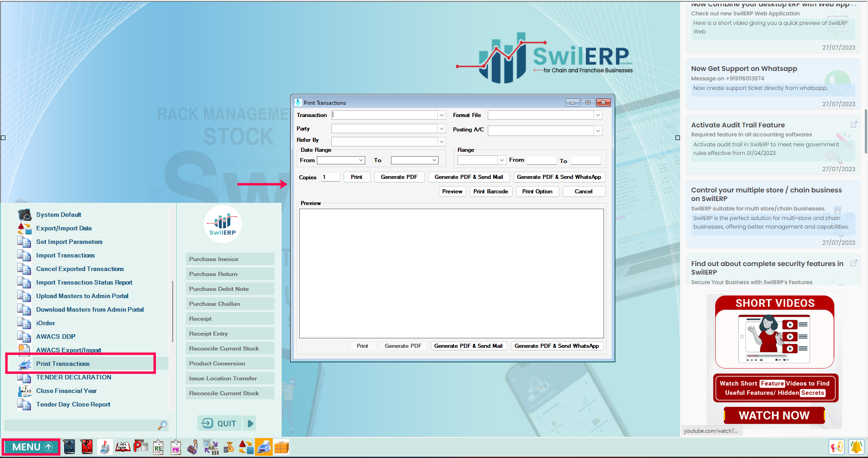Viewport: 868px width, 458px height.
Task: Click the red P with printer toolbar icon
Action: 141,447
